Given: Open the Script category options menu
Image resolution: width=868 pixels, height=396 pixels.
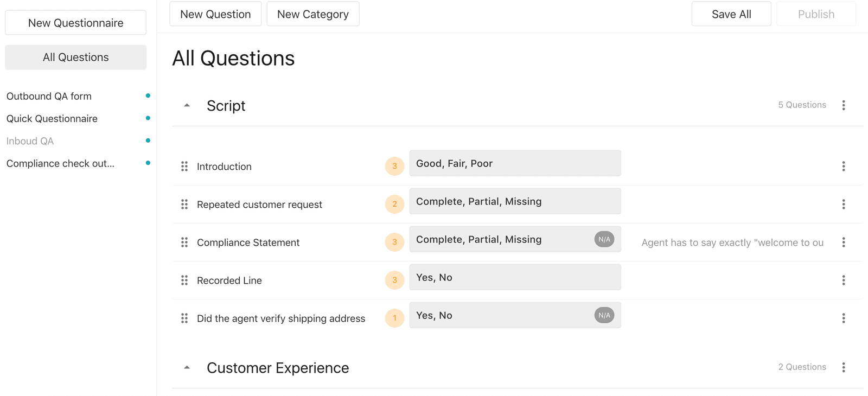Looking at the screenshot, I should click(x=843, y=105).
